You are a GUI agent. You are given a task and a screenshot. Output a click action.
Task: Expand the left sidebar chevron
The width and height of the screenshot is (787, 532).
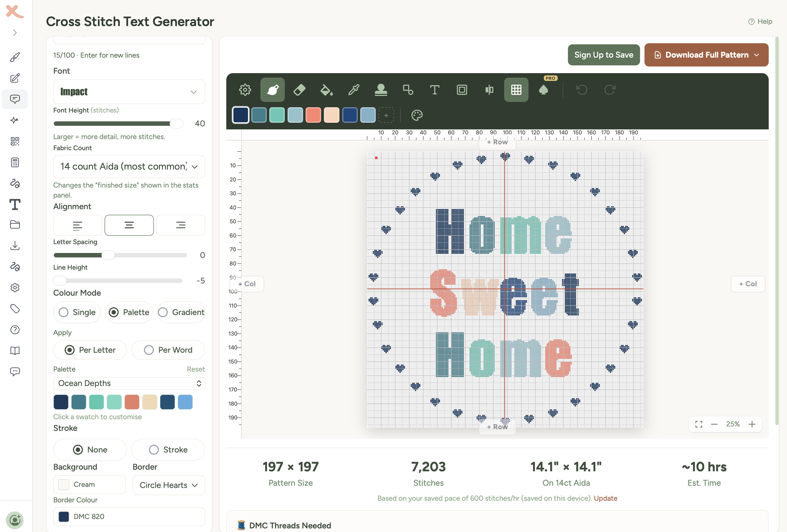point(15,32)
